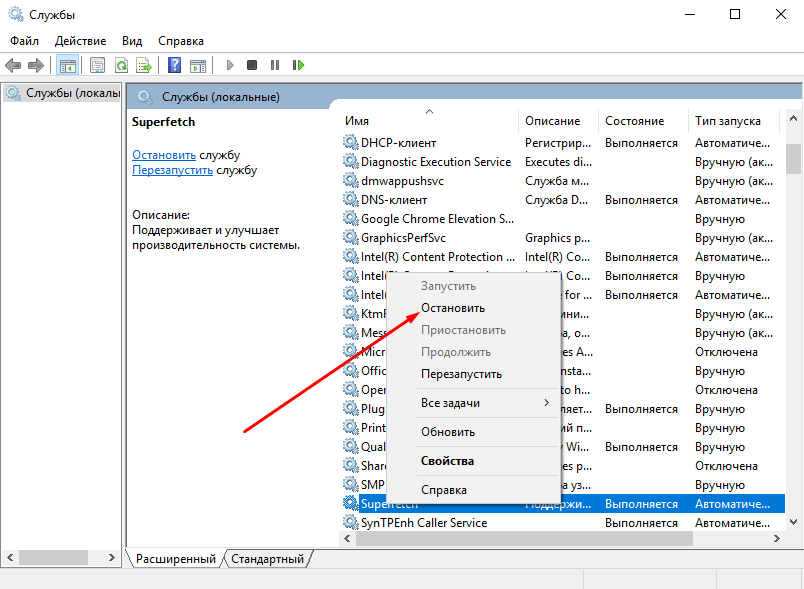
Task: Open the Действие menu
Action: click(81, 41)
